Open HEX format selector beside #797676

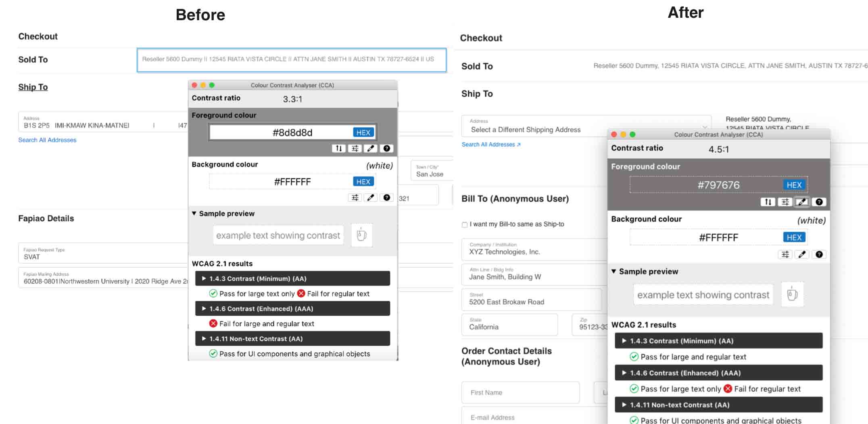pyautogui.click(x=794, y=185)
